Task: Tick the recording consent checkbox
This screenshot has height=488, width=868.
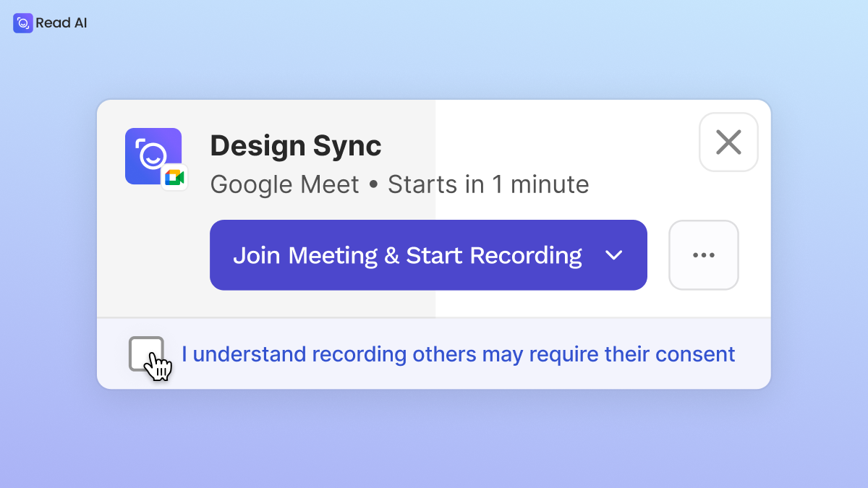Action: click(x=146, y=354)
